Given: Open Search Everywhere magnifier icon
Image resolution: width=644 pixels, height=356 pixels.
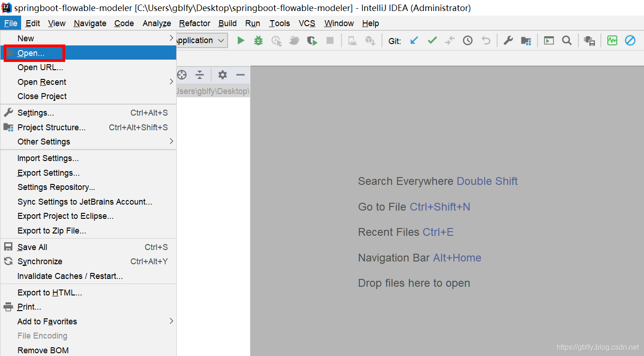Looking at the screenshot, I should tap(567, 40).
